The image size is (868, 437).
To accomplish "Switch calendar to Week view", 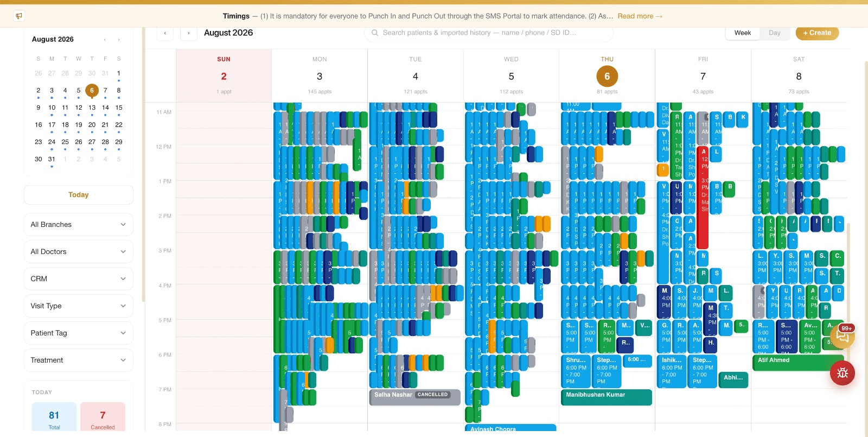I will [743, 33].
